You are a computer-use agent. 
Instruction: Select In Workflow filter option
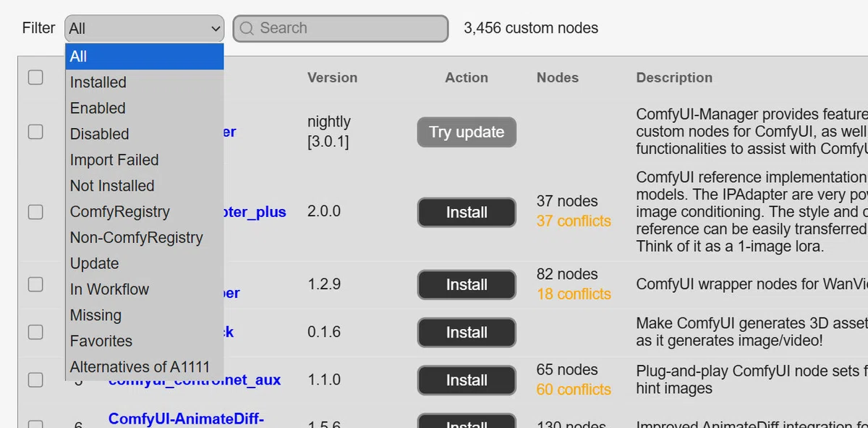(x=145, y=289)
